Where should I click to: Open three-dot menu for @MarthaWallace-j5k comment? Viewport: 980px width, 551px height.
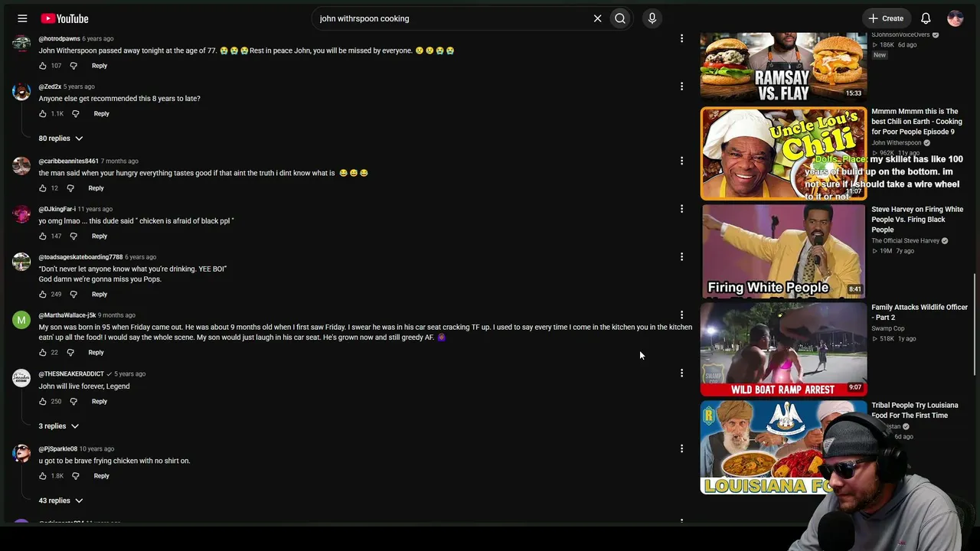[x=681, y=315]
